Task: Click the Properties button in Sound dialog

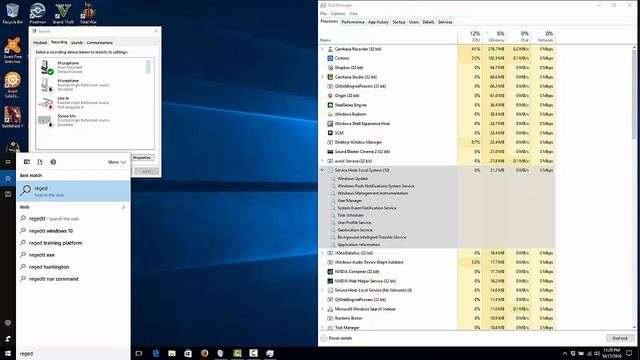Action: [x=142, y=158]
